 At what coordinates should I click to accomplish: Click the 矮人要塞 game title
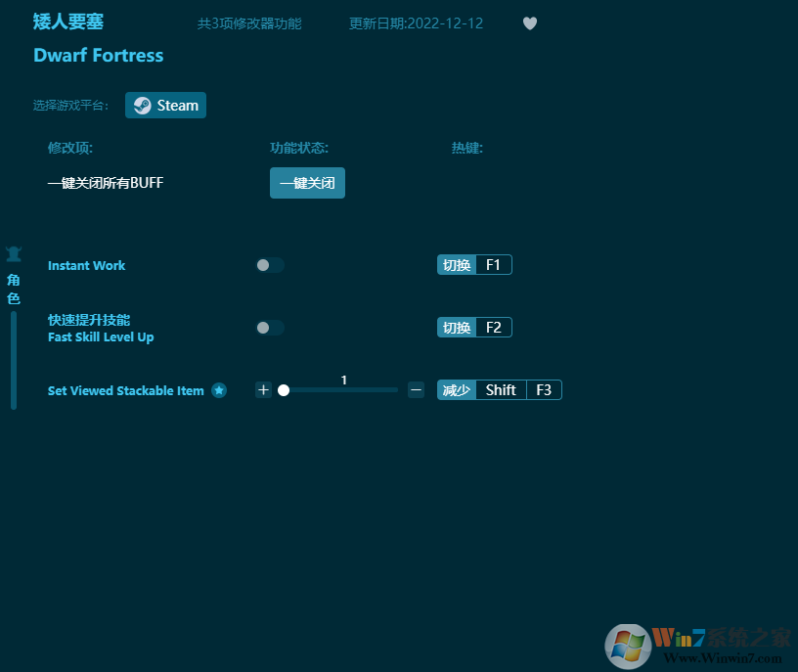pos(68,22)
